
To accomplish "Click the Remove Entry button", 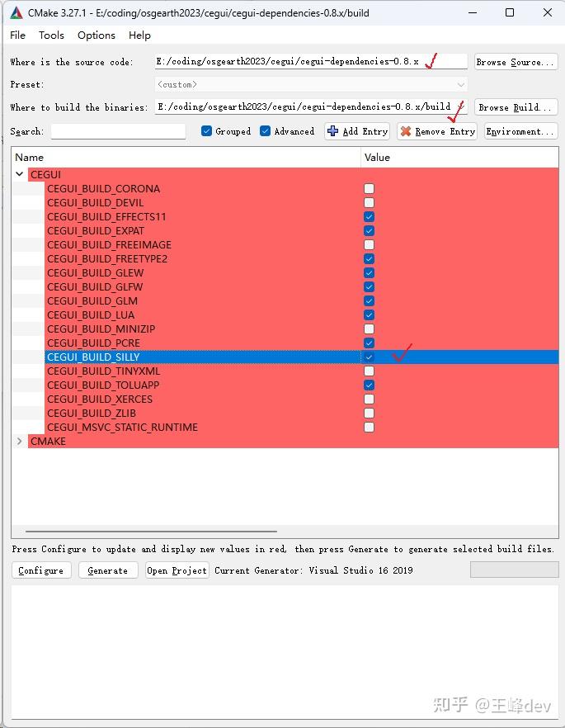I will point(437,131).
